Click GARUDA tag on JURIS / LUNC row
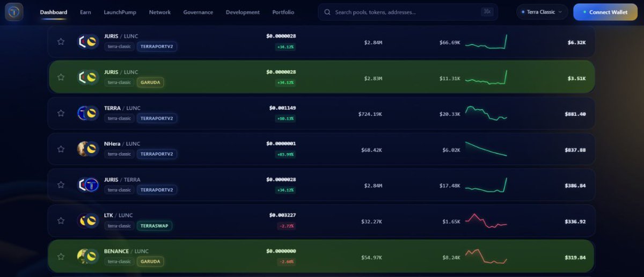Image resolution: width=644 pixels, height=277 pixels. (x=150, y=83)
